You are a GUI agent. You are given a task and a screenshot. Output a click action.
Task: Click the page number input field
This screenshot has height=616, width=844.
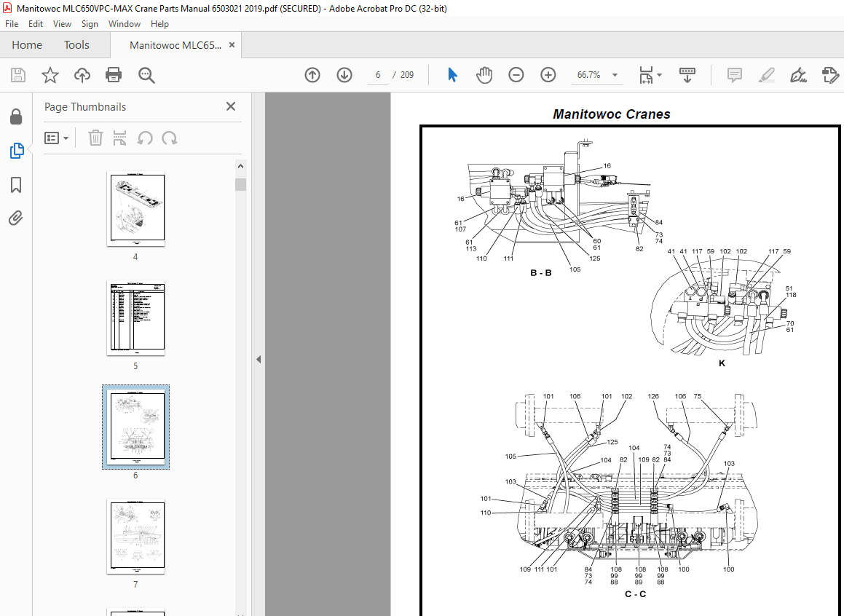click(x=378, y=75)
